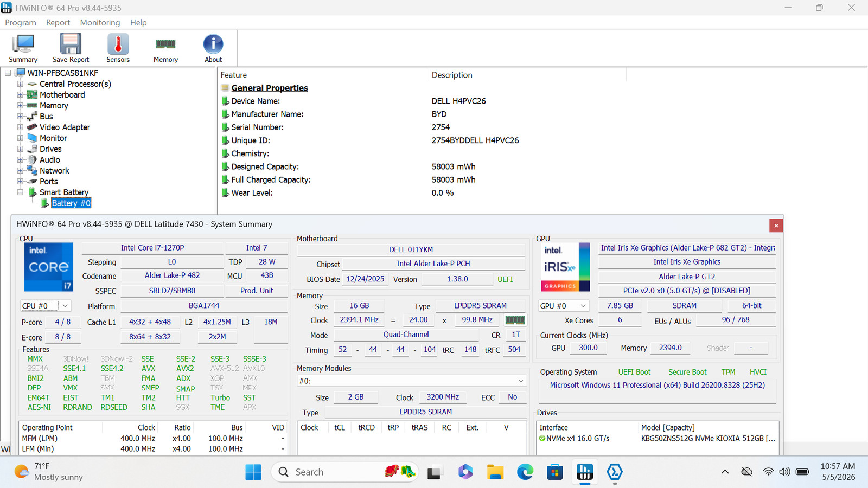Open the Program menu
The image size is (868, 488).
pyautogui.click(x=21, y=22)
